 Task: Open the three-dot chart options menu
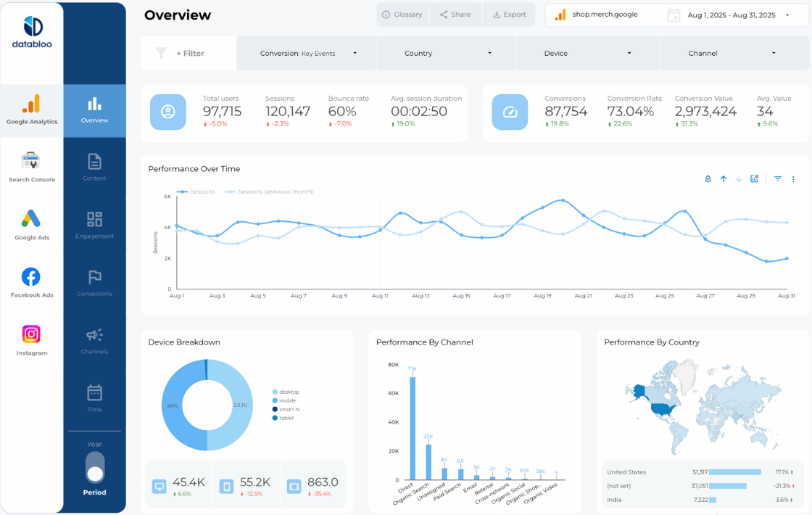795,178
